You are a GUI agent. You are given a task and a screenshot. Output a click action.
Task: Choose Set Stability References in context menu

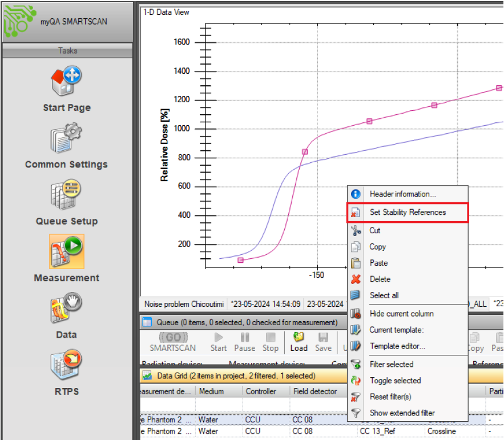pos(408,212)
